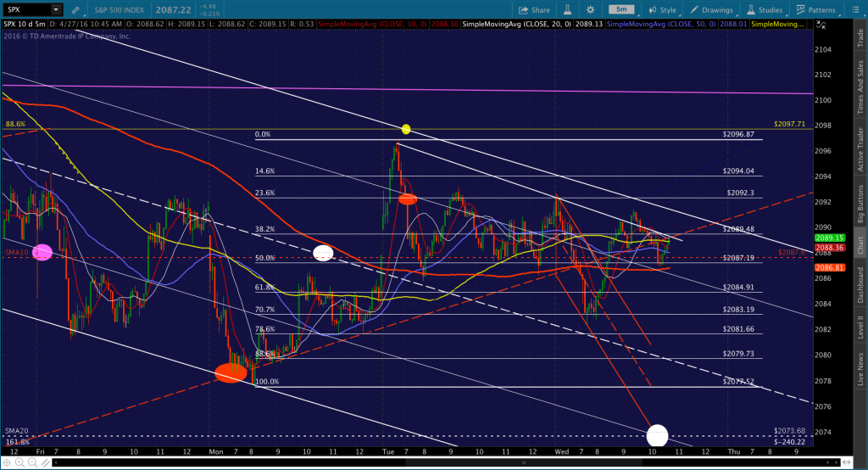Click the time-axis horizontal scrollbar thumb
This screenshot has width=868, height=470.
click(523, 462)
